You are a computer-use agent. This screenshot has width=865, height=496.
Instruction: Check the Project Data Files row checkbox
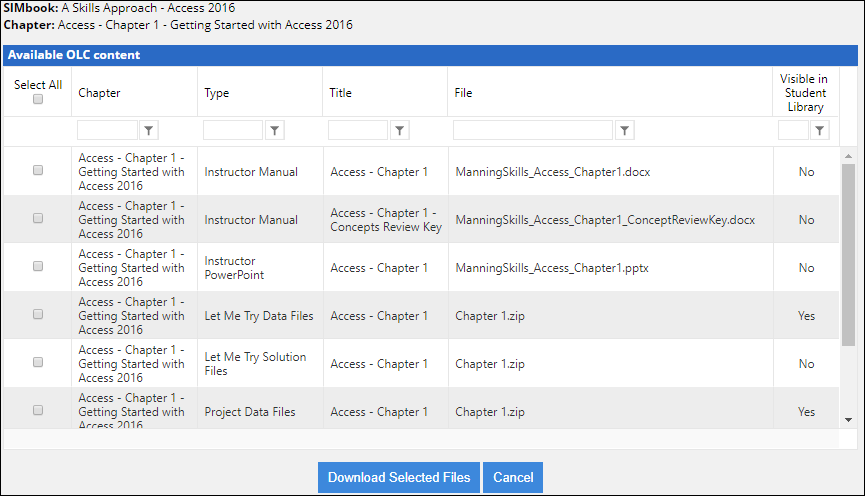(38, 410)
